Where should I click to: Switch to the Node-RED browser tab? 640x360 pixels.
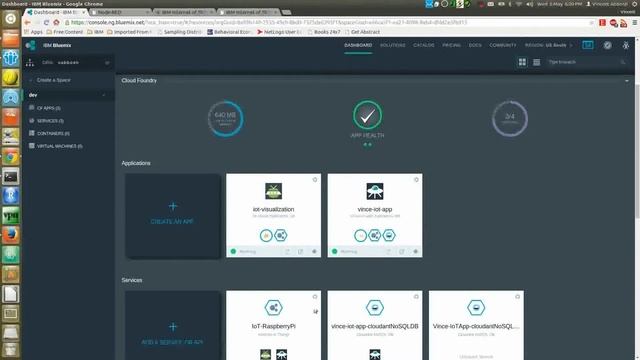[x=120, y=12]
